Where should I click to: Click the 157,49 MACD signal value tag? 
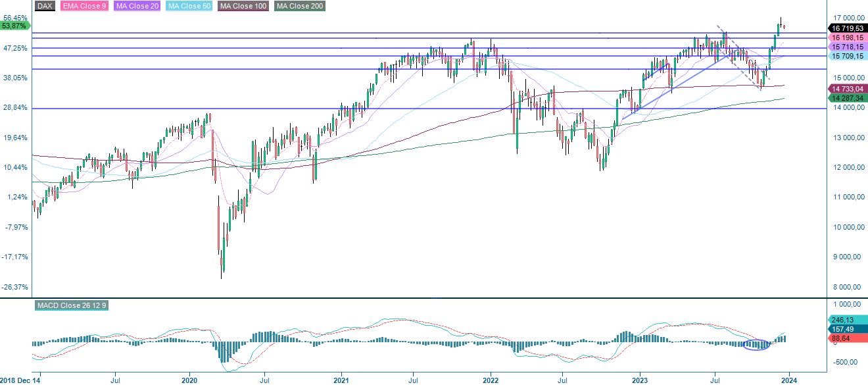point(848,329)
